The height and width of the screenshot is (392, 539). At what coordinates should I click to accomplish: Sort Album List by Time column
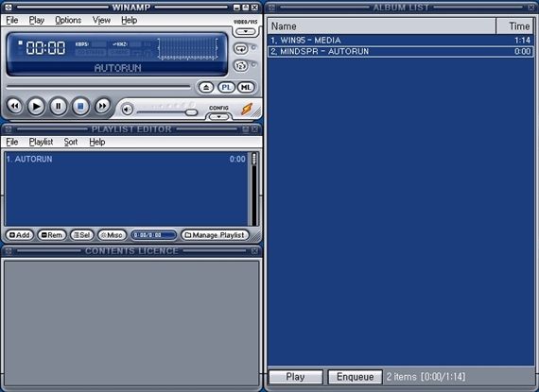(515, 26)
